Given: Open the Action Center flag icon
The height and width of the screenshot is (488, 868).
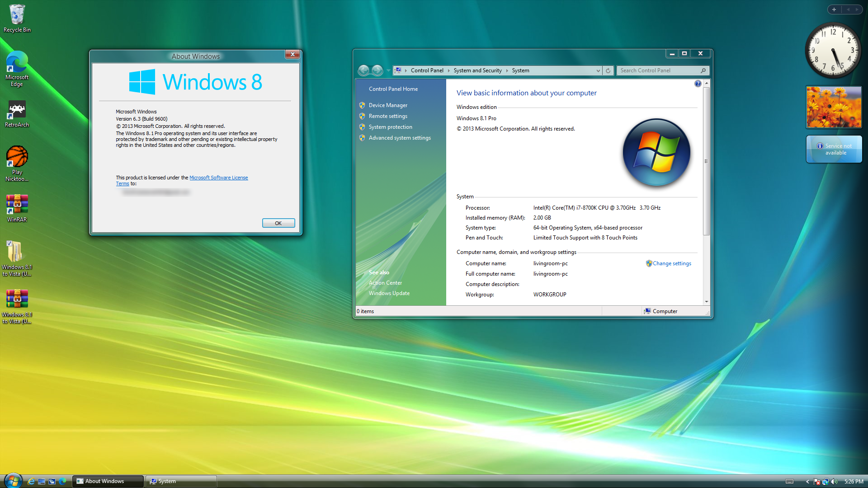Looking at the screenshot, I should (816, 482).
